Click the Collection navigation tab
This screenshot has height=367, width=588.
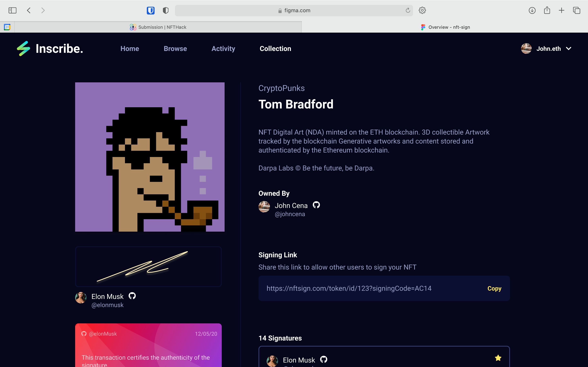(x=276, y=48)
